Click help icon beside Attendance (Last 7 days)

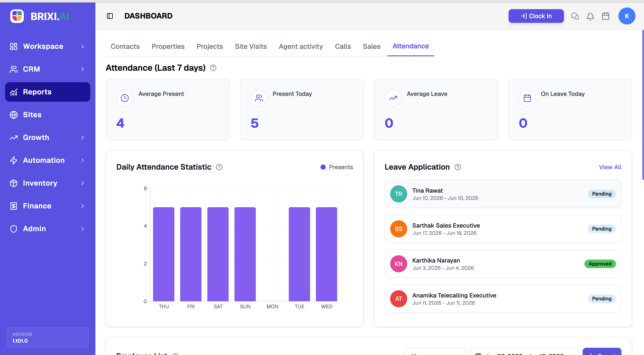(213, 68)
